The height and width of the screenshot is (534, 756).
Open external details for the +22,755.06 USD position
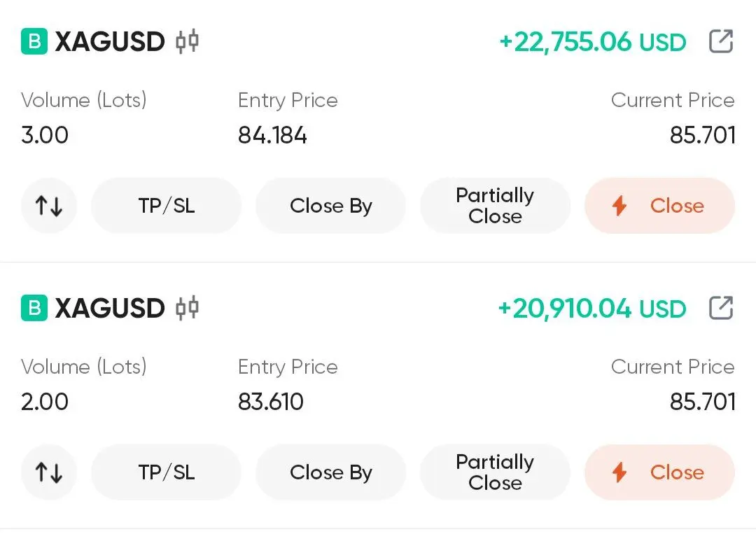[x=720, y=42]
